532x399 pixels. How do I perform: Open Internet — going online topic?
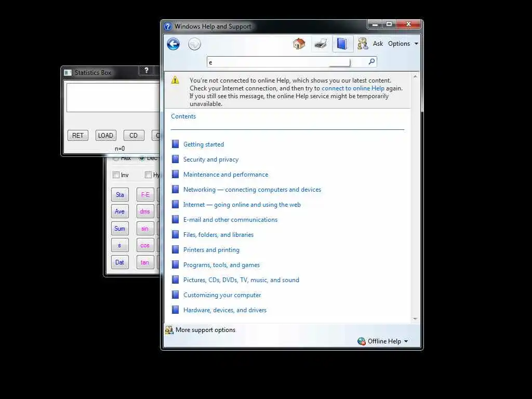coord(242,205)
